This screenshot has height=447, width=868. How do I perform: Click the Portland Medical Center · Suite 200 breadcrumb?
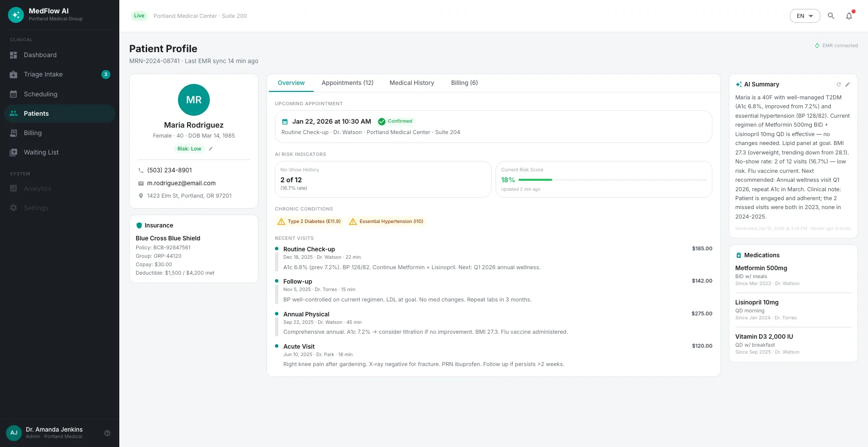coord(200,16)
